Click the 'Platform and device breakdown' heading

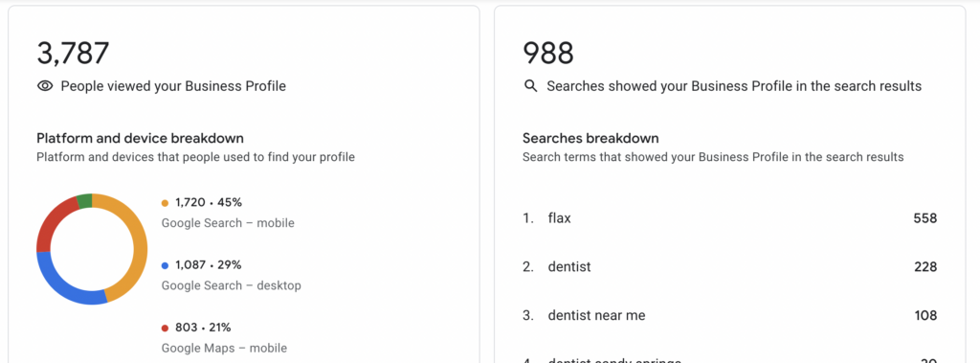click(x=140, y=138)
